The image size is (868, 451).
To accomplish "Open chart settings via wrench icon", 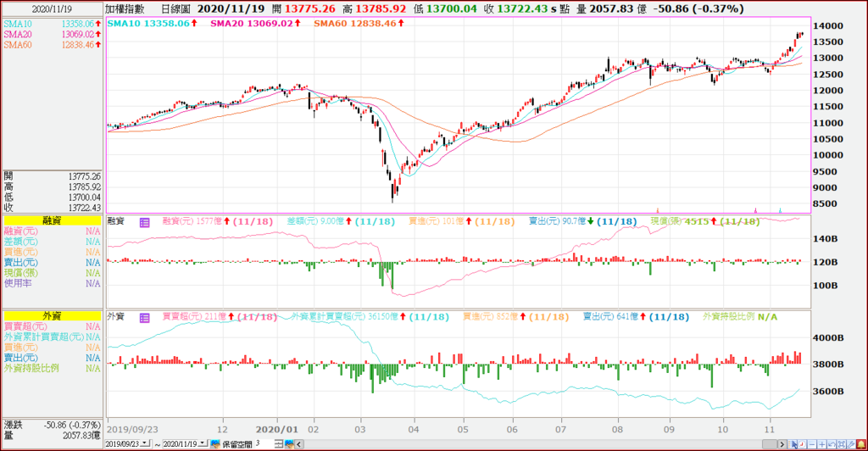I will pyautogui.click(x=851, y=444).
